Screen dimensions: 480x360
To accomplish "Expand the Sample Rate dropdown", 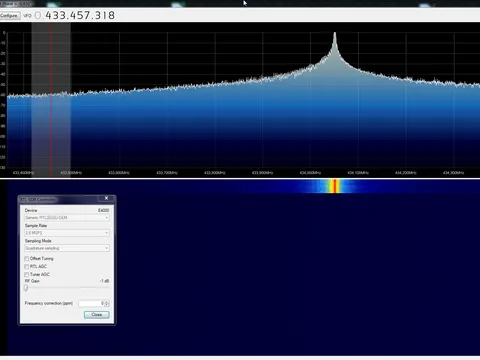I will coord(67,233).
